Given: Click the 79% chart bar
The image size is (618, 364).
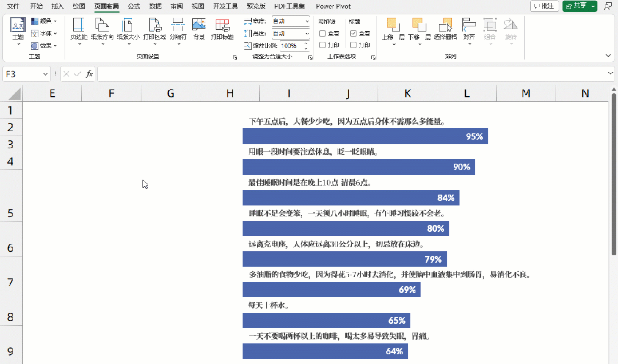Looking at the screenshot, I should (344, 259).
